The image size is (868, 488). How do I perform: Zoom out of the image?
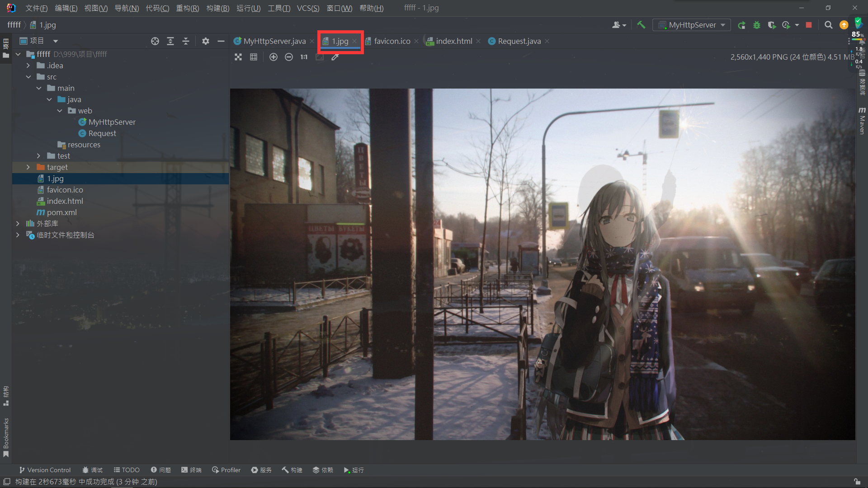[289, 57]
